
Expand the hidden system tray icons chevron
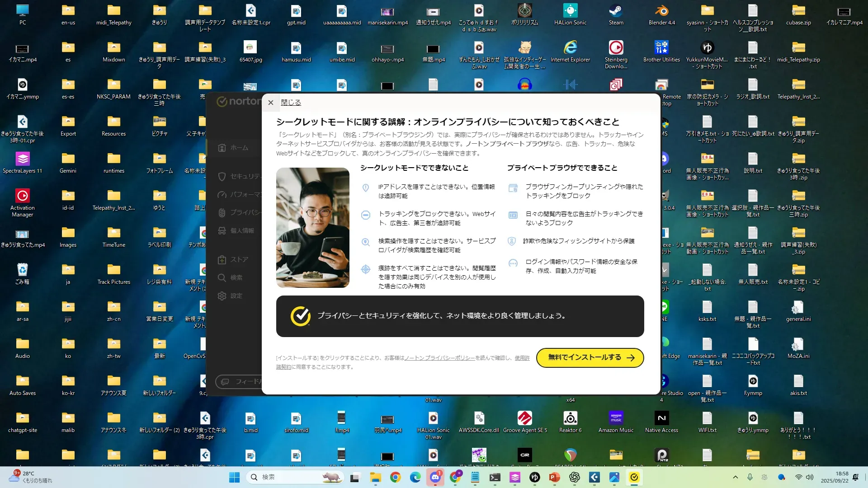[735, 477]
